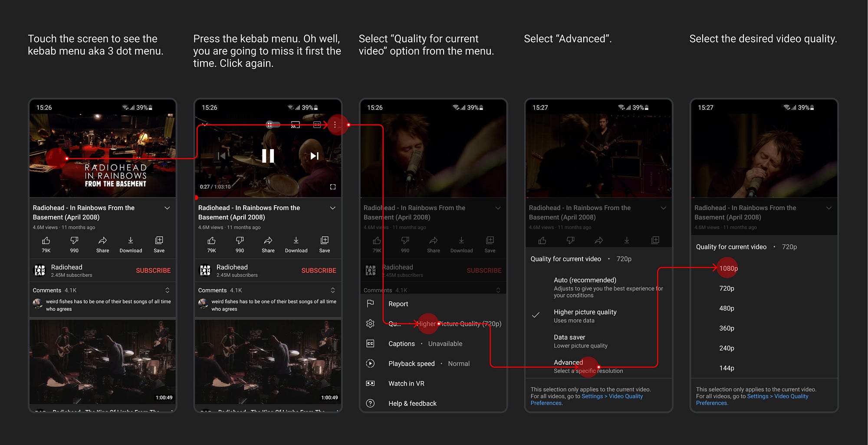This screenshot has height=445, width=868.
Task: Open Playback speed Normal in third phone menu
Action: pos(433,363)
